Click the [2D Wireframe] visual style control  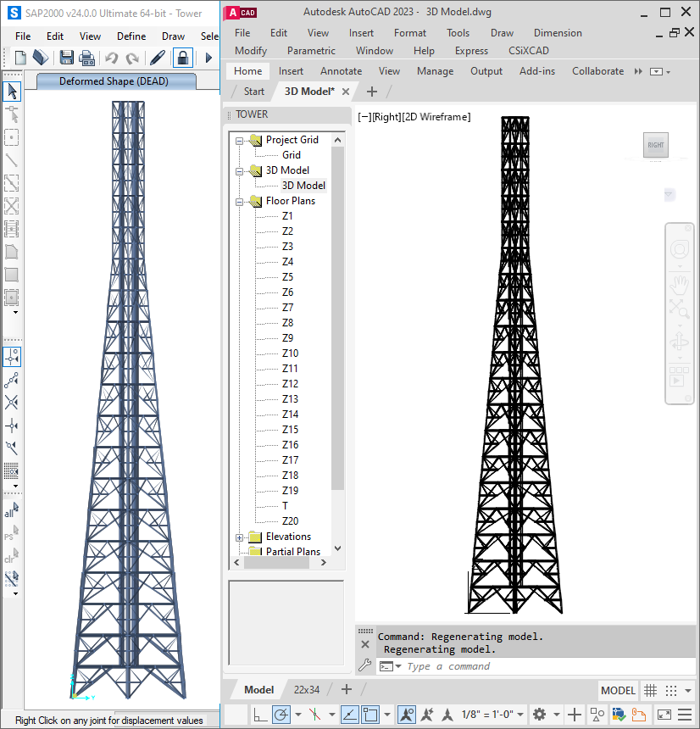436,117
